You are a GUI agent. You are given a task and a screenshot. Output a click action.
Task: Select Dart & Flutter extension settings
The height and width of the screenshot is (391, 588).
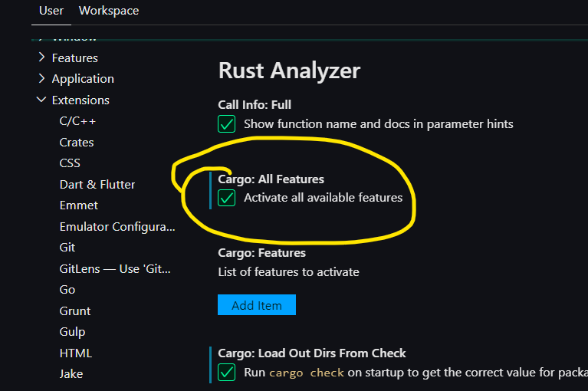pyautogui.click(x=97, y=185)
